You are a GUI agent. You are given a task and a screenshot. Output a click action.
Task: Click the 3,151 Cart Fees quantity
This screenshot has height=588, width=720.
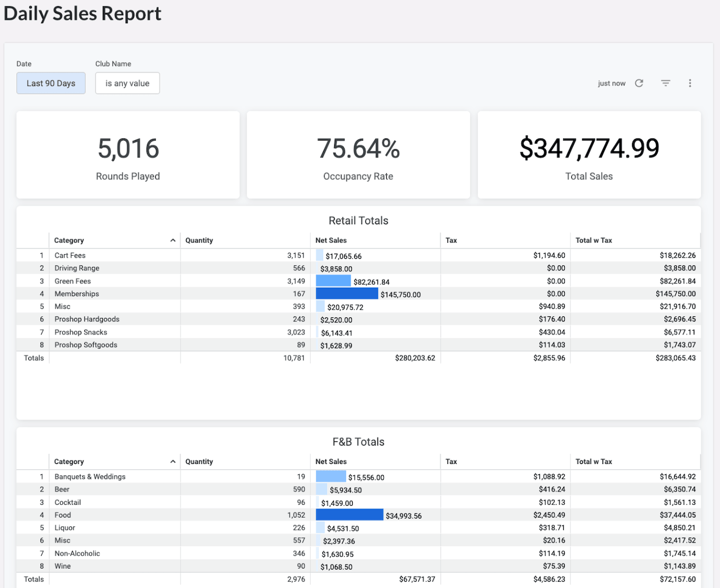pyautogui.click(x=296, y=255)
